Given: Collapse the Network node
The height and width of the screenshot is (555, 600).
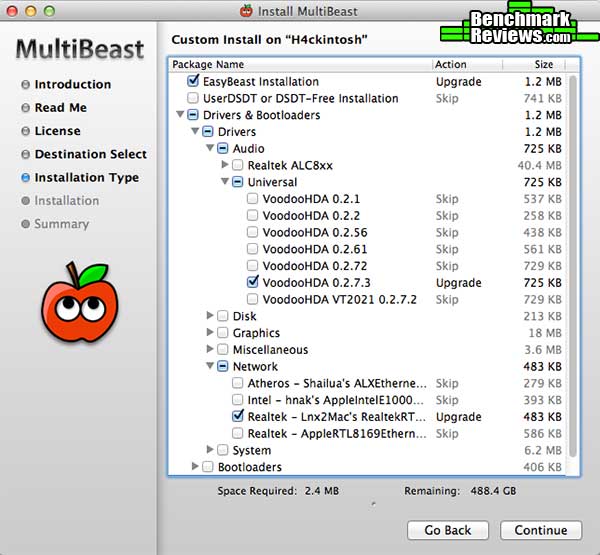Looking at the screenshot, I should [x=210, y=366].
